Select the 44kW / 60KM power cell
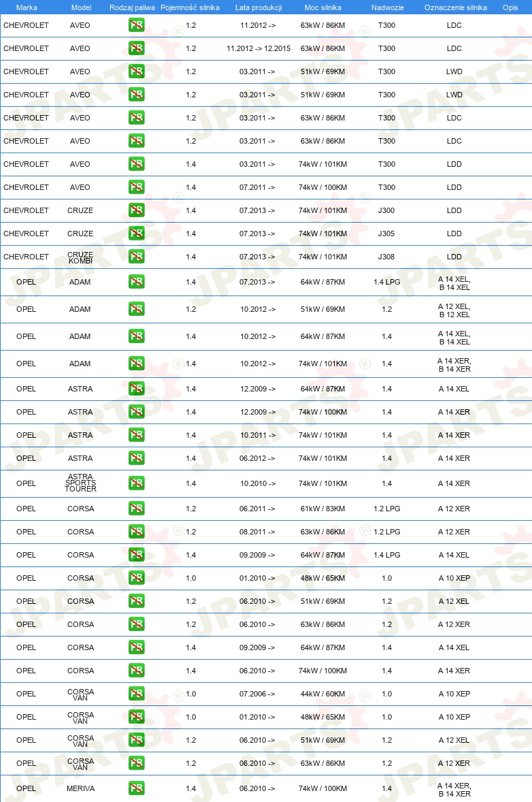This screenshot has height=802, width=532. point(322,694)
